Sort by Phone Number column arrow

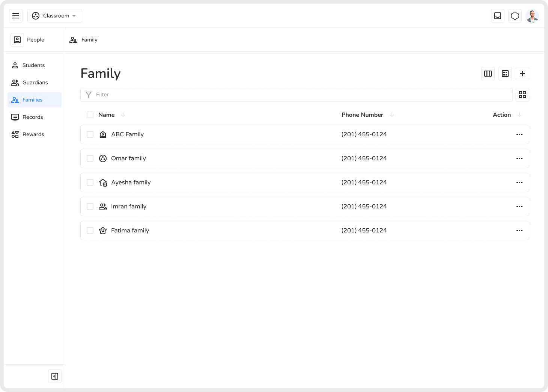[x=392, y=115]
